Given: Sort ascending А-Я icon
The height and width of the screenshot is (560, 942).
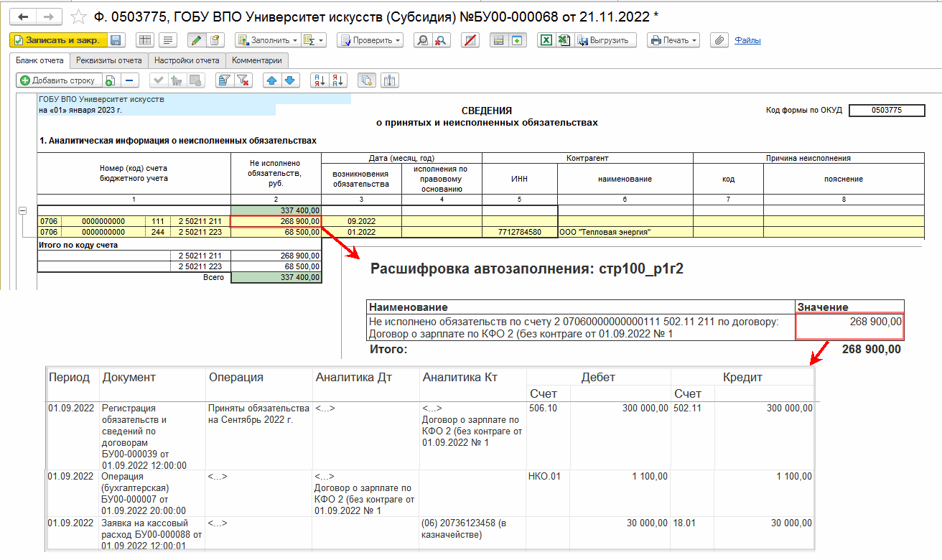Looking at the screenshot, I should point(320,80).
